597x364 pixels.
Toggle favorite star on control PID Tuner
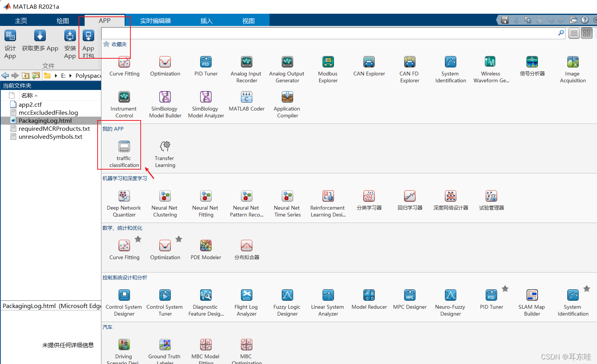(x=505, y=289)
